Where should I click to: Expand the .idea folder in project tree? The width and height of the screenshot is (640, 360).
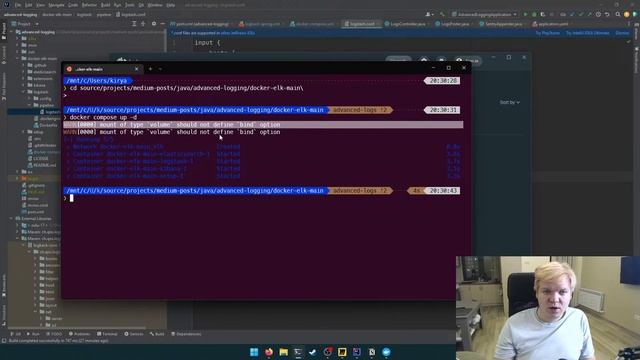click(x=18, y=38)
